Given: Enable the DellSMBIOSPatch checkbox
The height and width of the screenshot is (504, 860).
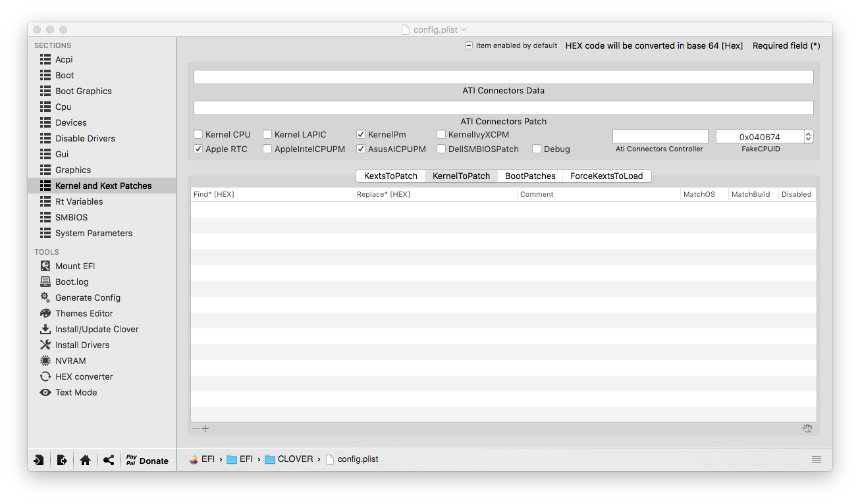Looking at the screenshot, I should pos(441,149).
